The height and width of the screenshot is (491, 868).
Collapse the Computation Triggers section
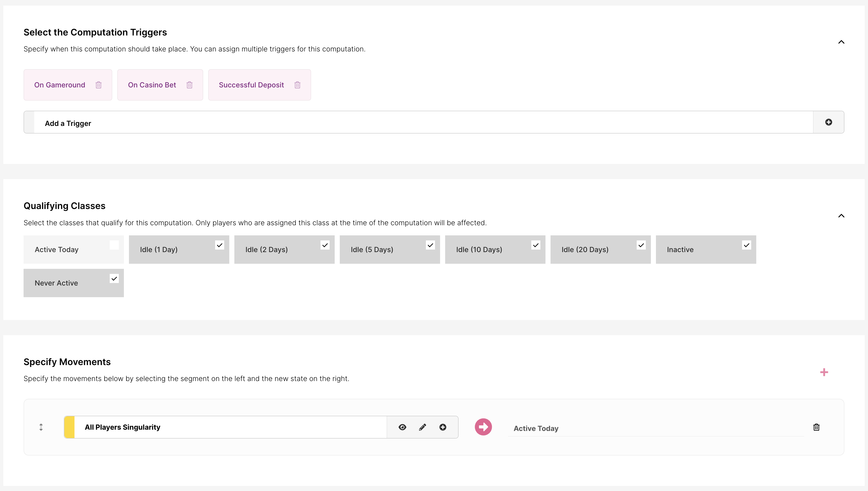pos(841,42)
